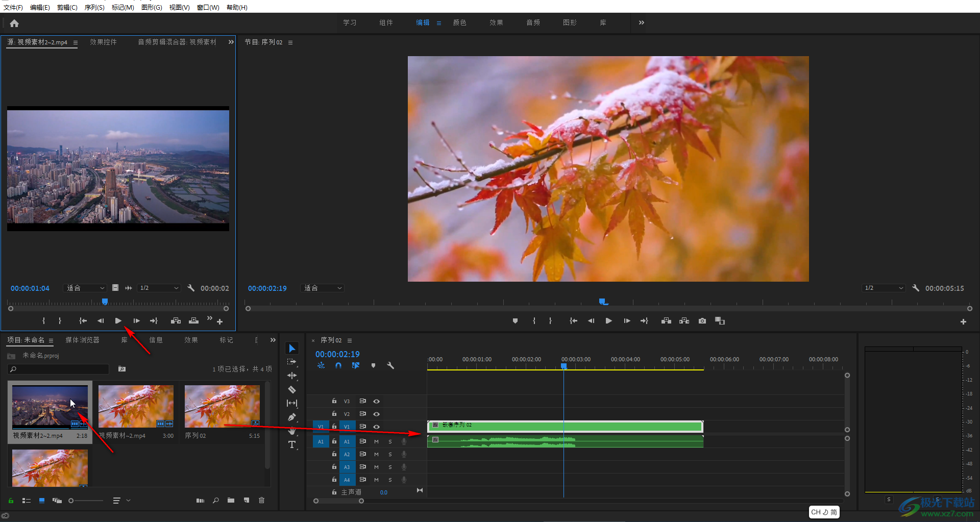Click Automate to Sequence icon
Image resolution: width=980 pixels, height=522 pixels.
click(200, 501)
